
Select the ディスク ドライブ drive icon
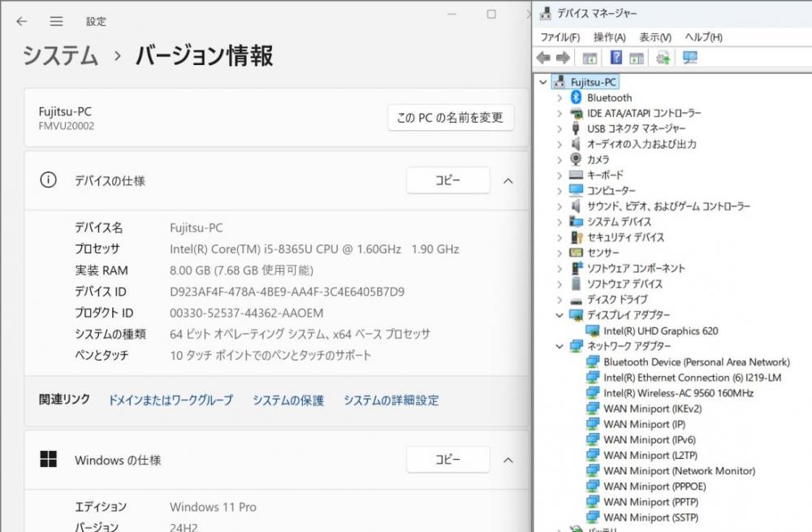point(576,301)
